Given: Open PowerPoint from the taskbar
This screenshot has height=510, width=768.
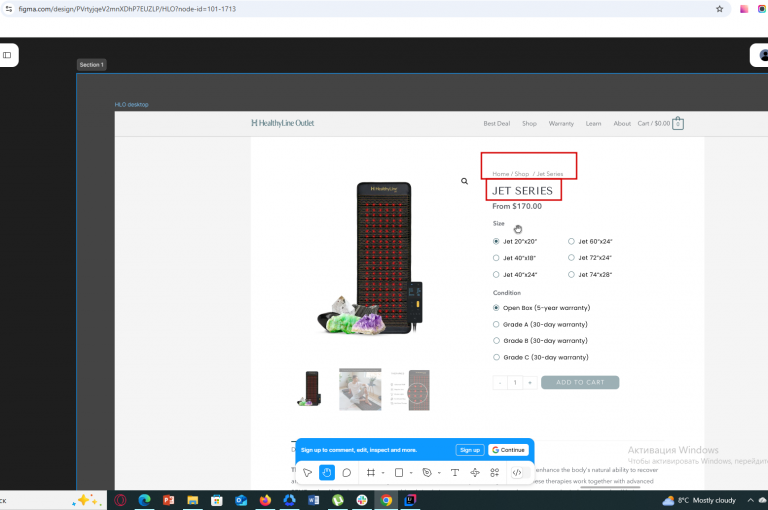Looking at the screenshot, I should pos(168,500).
